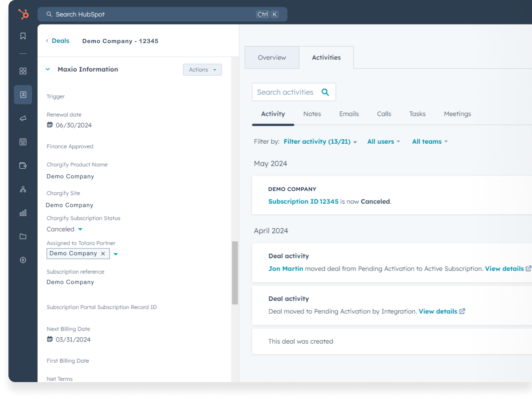Click the First Billing Date label
Screen dimensions: 532x399
68,361
